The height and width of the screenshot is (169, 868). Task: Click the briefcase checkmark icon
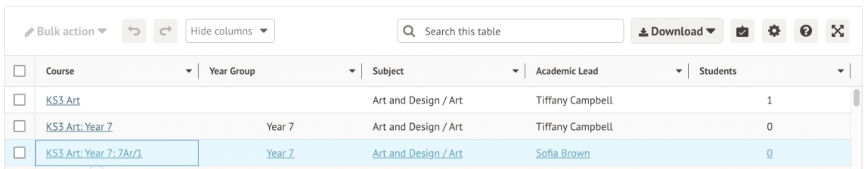[x=742, y=31]
